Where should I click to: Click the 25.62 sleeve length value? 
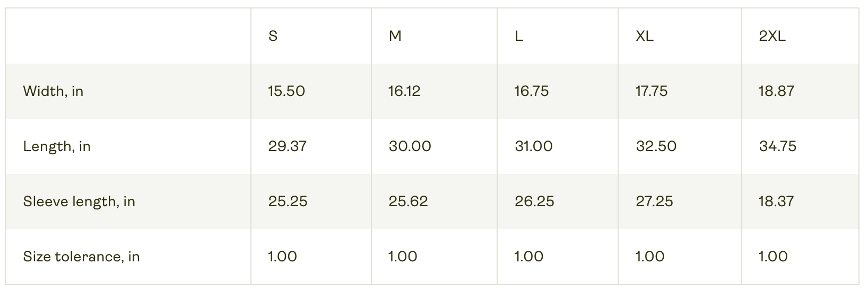(x=408, y=201)
